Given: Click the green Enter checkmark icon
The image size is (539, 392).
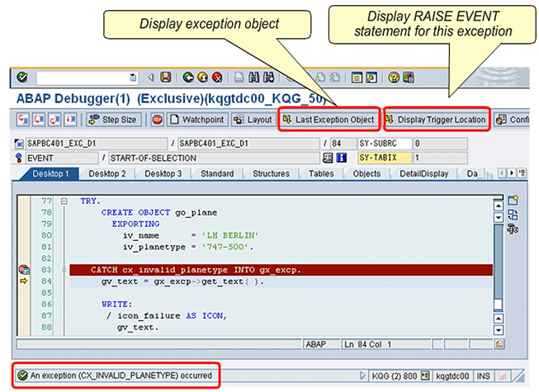Looking at the screenshot, I should pyautogui.click(x=22, y=78).
